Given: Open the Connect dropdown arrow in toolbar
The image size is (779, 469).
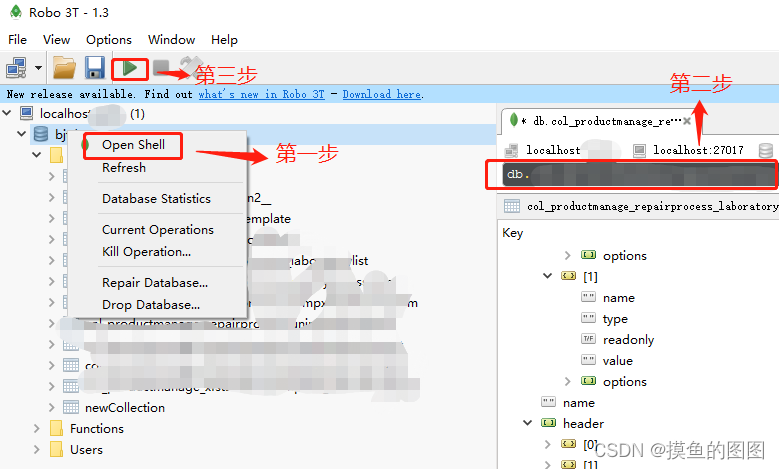Looking at the screenshot, I should pyautogui.click(x=38, y=68).
